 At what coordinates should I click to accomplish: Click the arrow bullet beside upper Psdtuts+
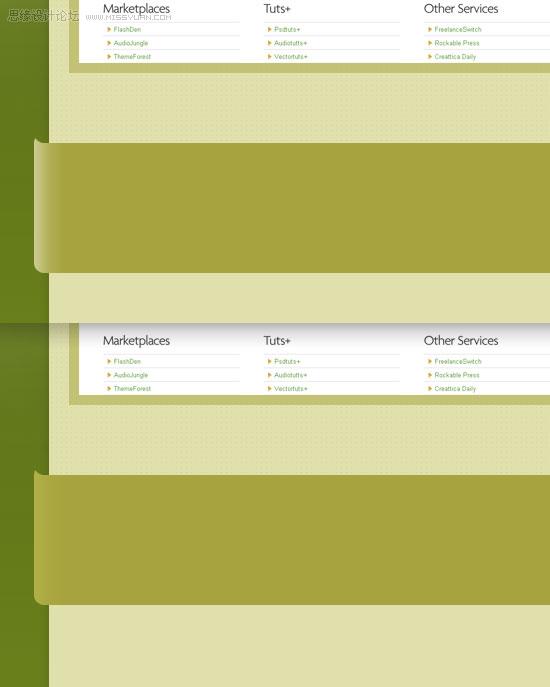tap(270, 29)
